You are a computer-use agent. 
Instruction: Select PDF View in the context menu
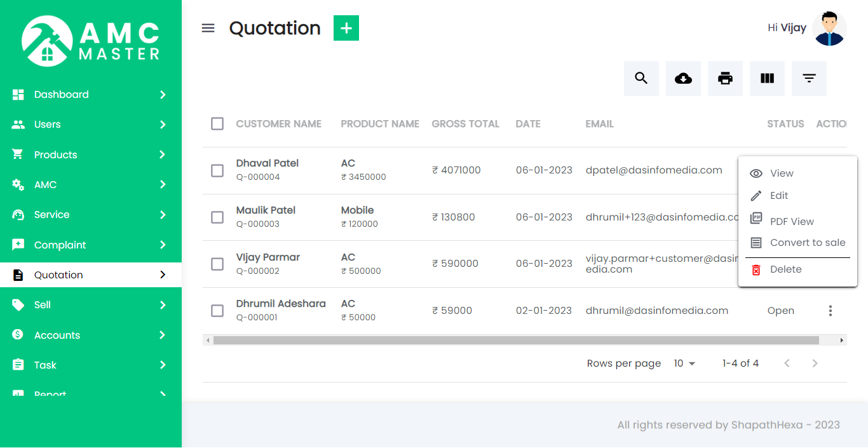(791, 221)
